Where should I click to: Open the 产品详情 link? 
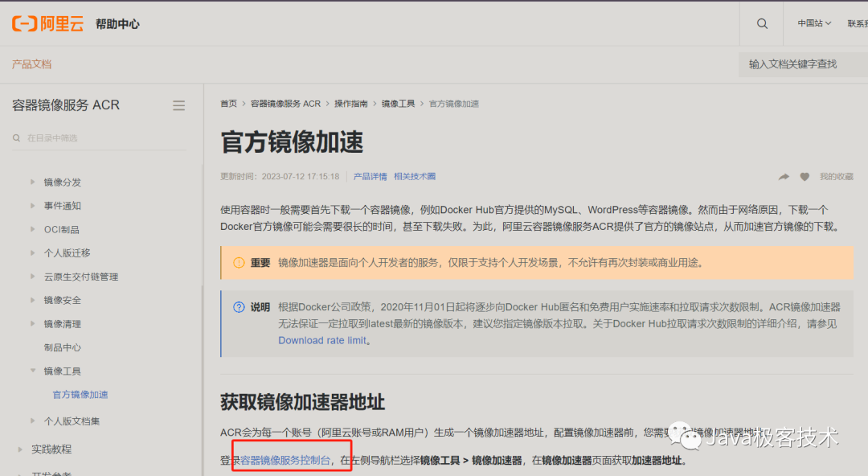[371, 176]
